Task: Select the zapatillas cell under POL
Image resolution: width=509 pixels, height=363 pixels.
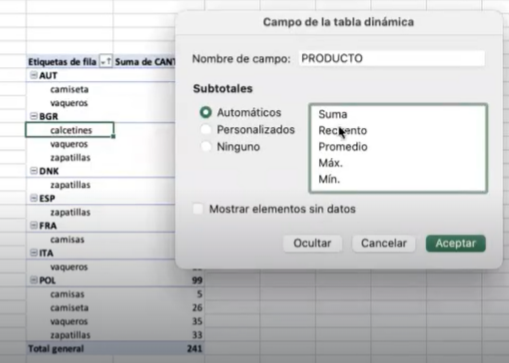Action: point(70,335)
